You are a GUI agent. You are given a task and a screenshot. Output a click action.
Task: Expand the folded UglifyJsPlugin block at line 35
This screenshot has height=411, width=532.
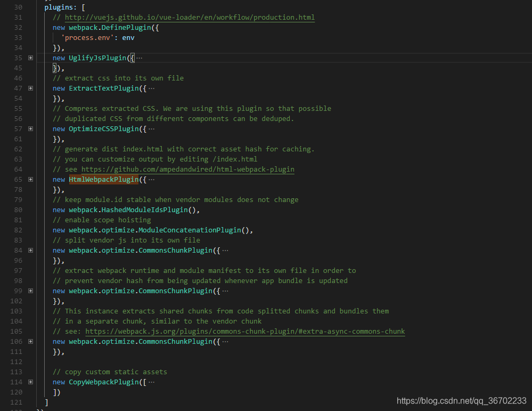coord(30,58)
